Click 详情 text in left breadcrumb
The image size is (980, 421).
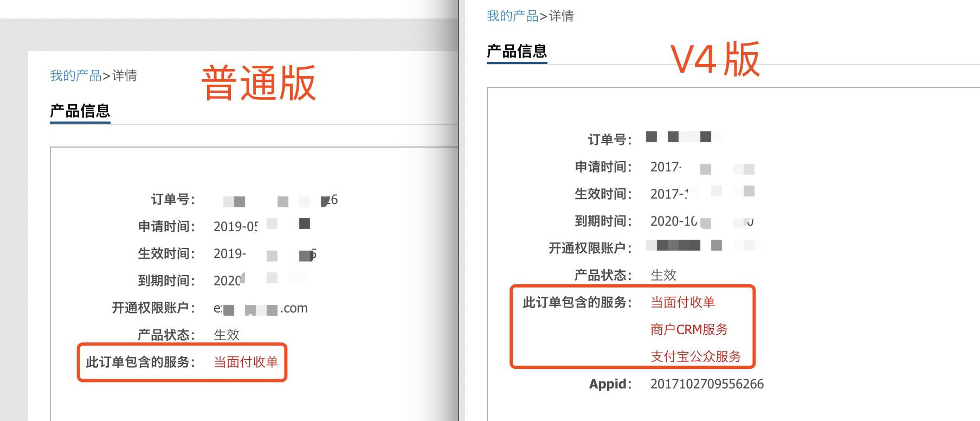(x=125, y=75)
